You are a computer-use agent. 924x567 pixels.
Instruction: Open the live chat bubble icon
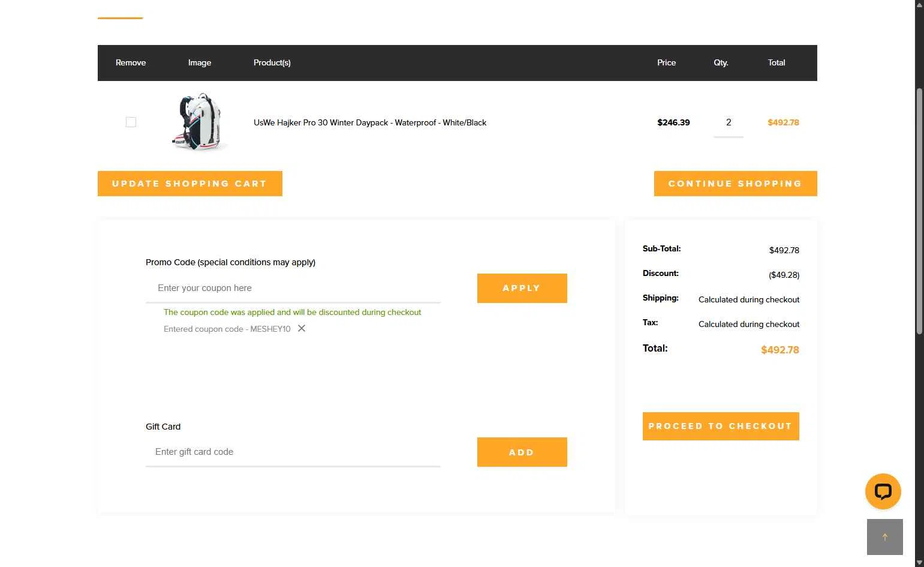[883, 491]
